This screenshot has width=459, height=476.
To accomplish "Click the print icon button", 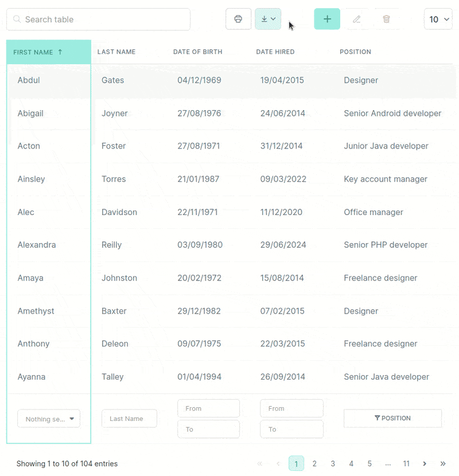I will (238, 19).
